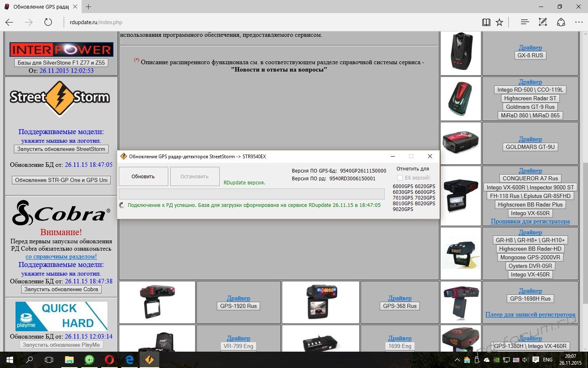Click Highscreen Radar ST button
The height and width of the screenshot is (368, 588).
[x=530, y=98]
